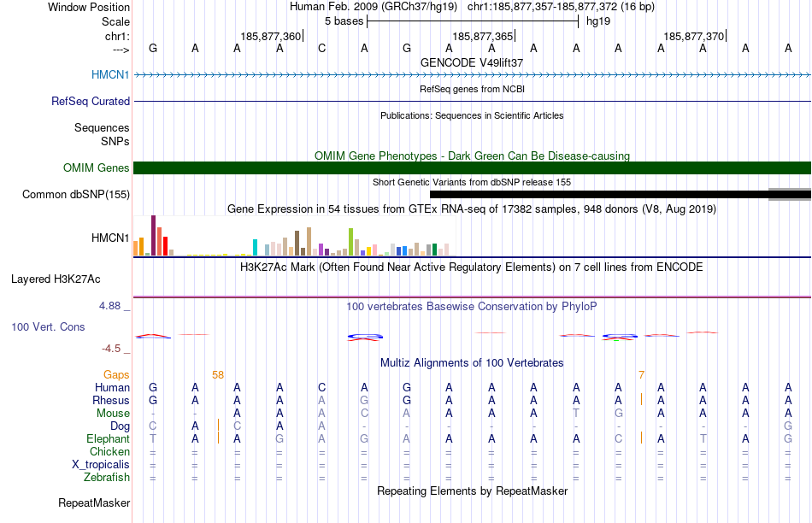Click position label 185,877,360
812x523 pixels.
[270, 36]
